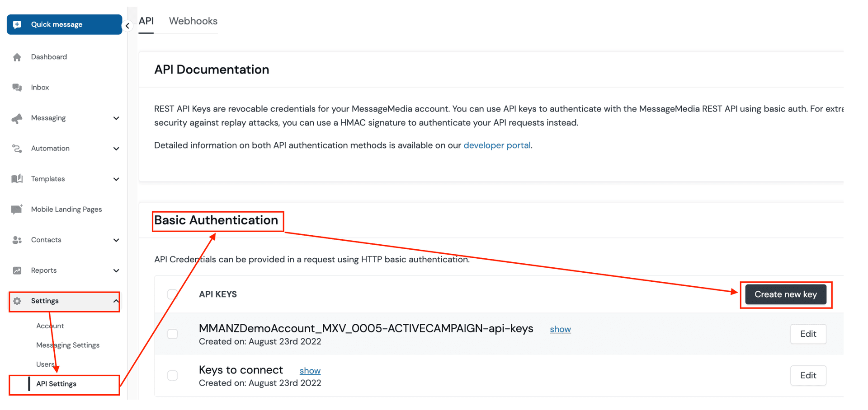Viewport: 868px width, 410px height.
Task: Click the Mobile Landing Pages icon
Action: pyautogui.click(x=17, y=209)
